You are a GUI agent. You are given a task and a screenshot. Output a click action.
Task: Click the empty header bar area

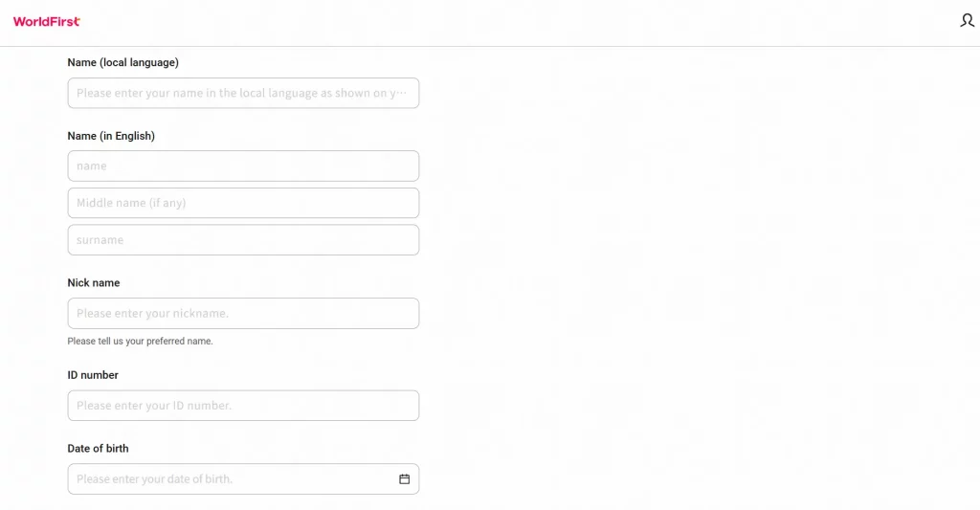pyautogui.click(x=500, y=23)
